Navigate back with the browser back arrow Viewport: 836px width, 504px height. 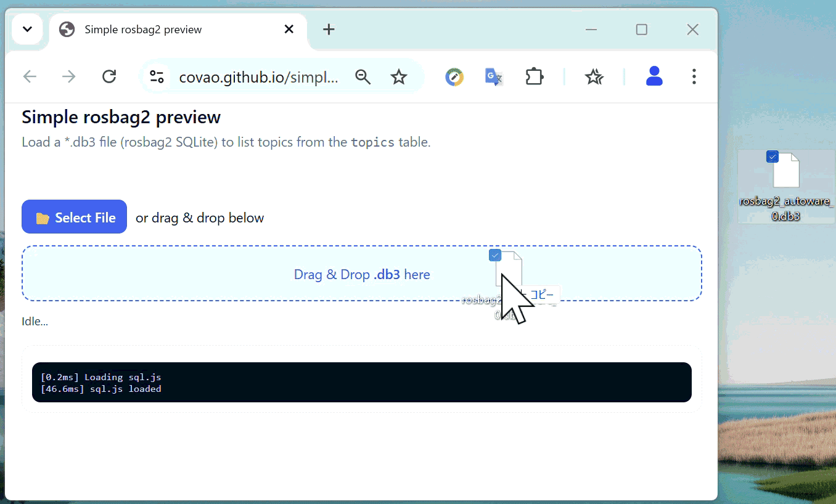[x=29, y=76]
